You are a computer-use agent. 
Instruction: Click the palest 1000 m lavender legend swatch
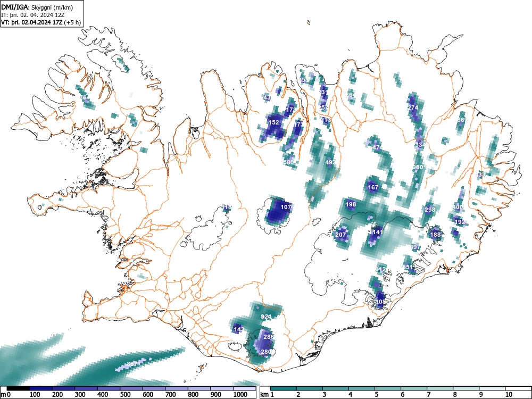tap(244, 388)
